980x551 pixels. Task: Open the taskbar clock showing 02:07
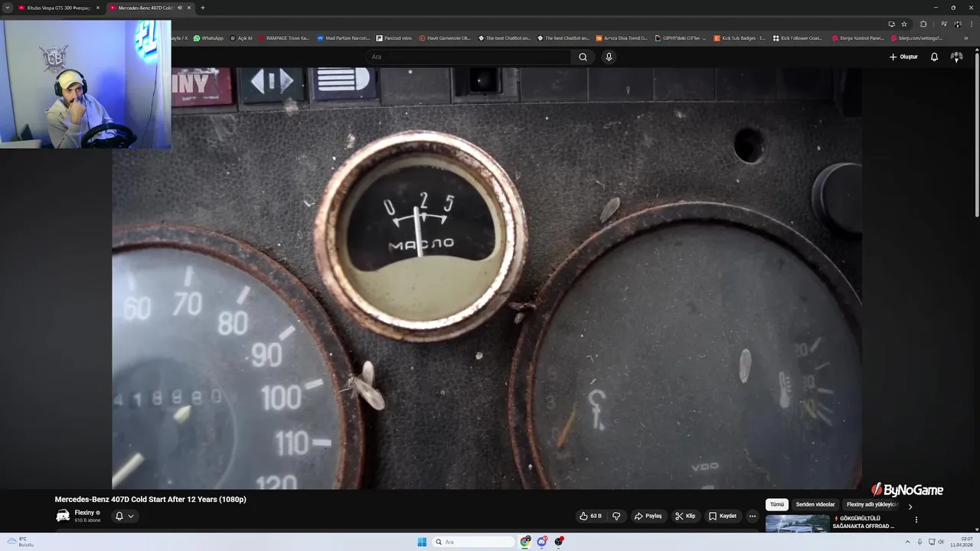tap(962, 542)
